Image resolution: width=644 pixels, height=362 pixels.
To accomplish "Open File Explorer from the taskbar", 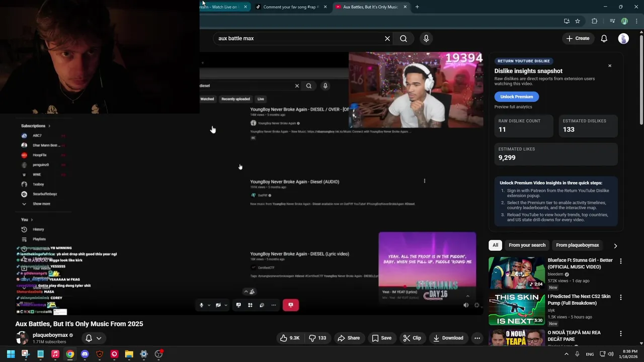I will click(x=129, y=354).
